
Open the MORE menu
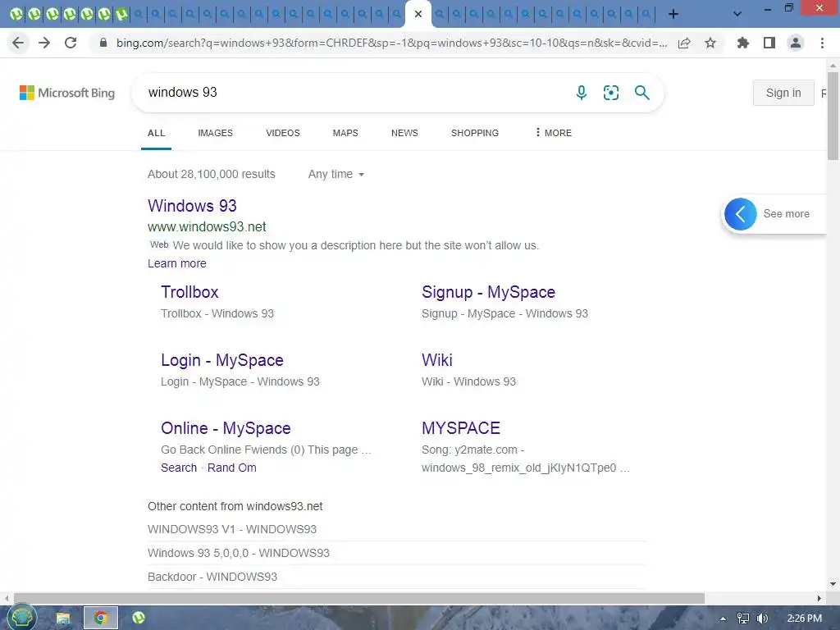pos(554,133)
